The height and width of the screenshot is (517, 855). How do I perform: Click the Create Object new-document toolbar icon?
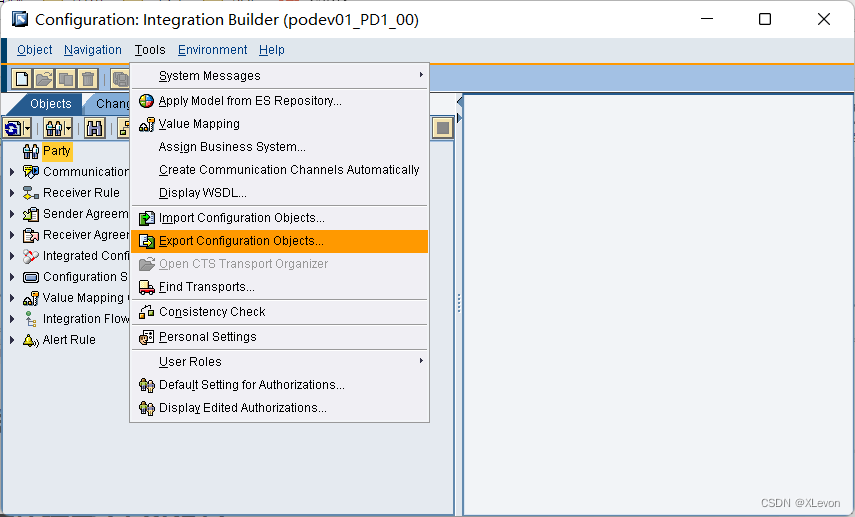point(22,79)
